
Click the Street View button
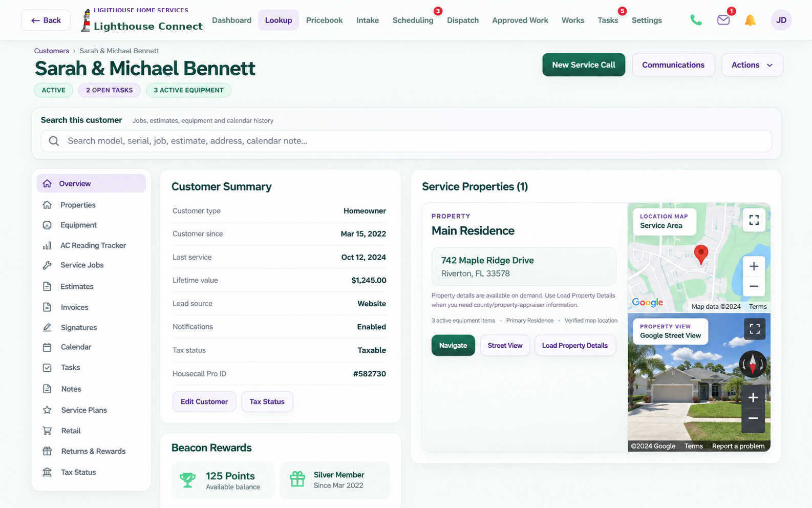pos(505,345)
